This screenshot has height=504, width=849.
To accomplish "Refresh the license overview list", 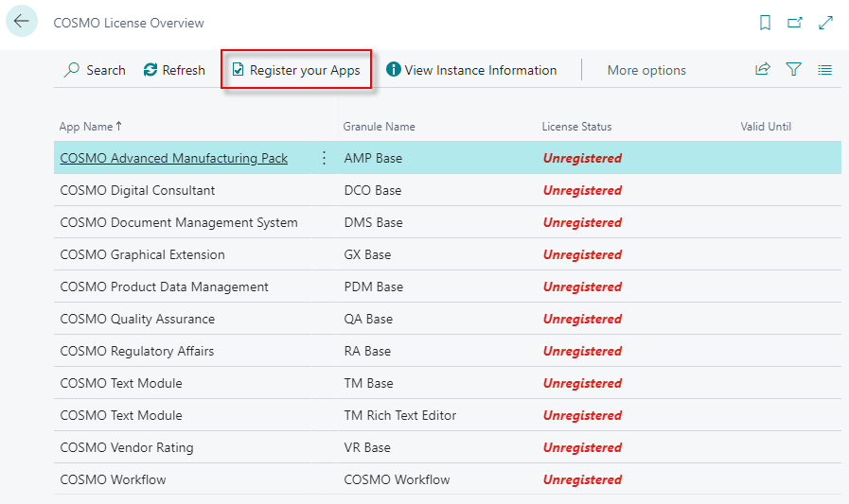I will 174,70.
